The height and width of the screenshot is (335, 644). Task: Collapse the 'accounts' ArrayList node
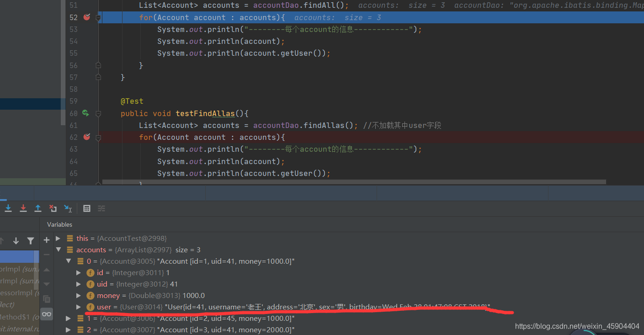(x=58, y=250)
